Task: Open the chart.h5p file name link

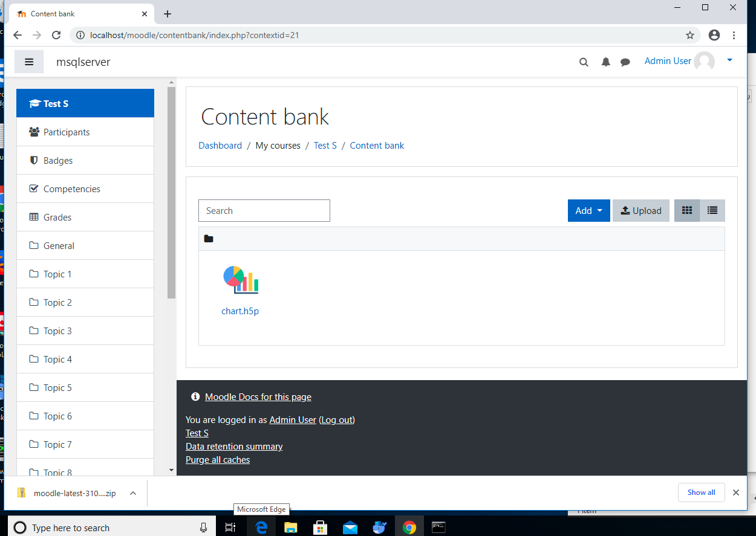Action: point(240,311)
